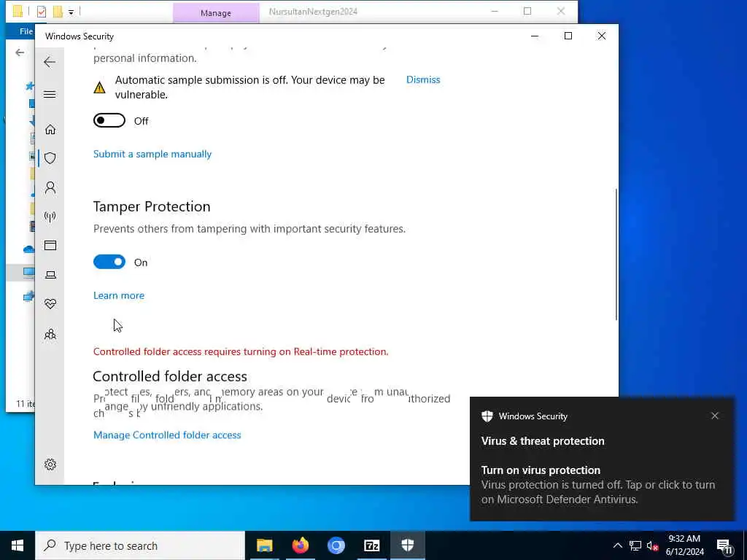The height and width of the screenshot is (560, 747).
Task: Open Tamper Protection Learn more link
Action: pos(119,295)
